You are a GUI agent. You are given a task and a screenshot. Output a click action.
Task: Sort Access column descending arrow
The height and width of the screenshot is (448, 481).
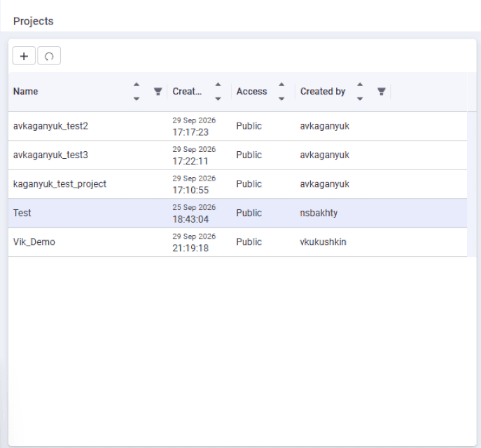(281, 99)
